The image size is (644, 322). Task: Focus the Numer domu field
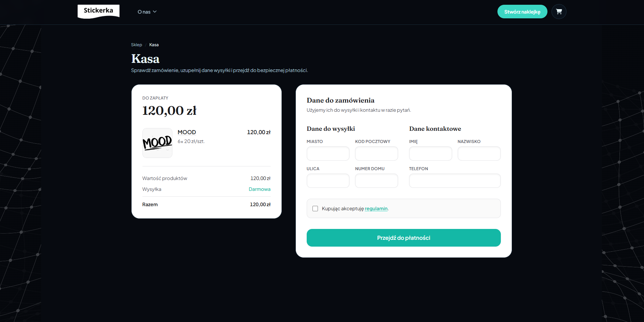click(376, 181)
